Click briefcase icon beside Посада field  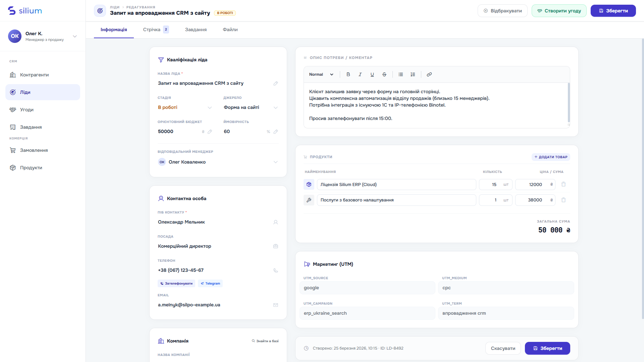pos(276,246)
